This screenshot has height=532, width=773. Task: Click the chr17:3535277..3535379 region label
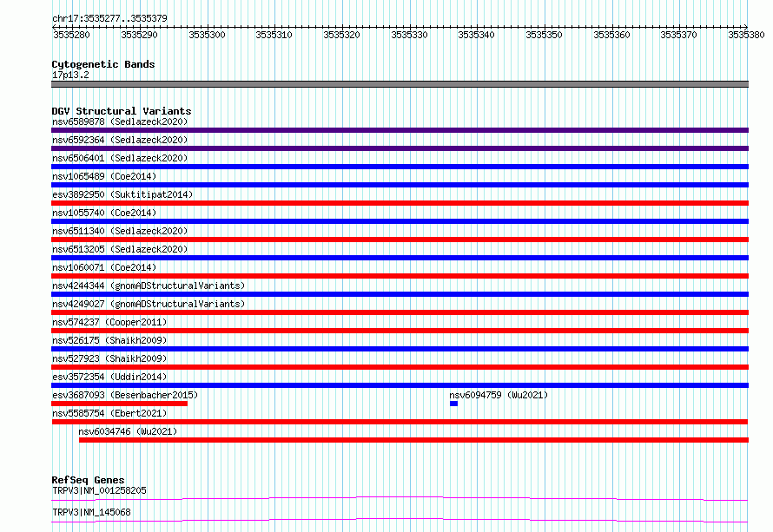tap(109, 18)
